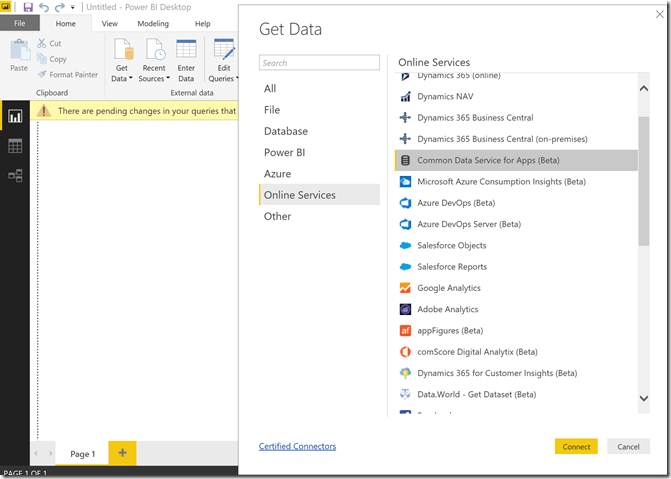
Task: Add a new page with plus button
Action: coord(122,453)
